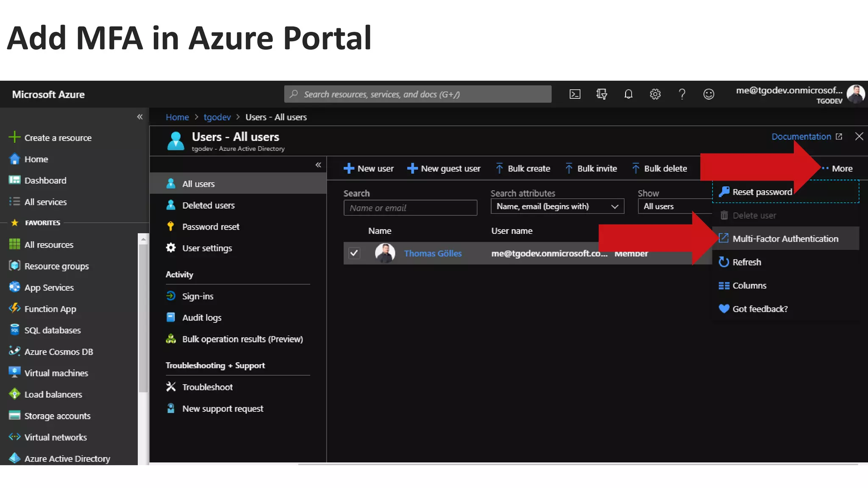
Task: Click the Bulk invite button
Action: pyautogui.click(x=591, y=168)
